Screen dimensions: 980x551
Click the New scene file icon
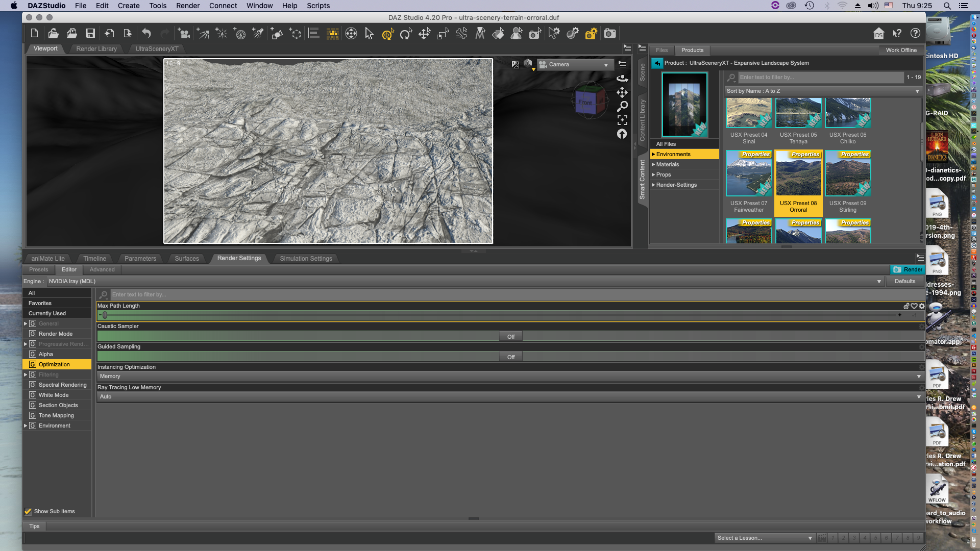click(x=34, y=34)
